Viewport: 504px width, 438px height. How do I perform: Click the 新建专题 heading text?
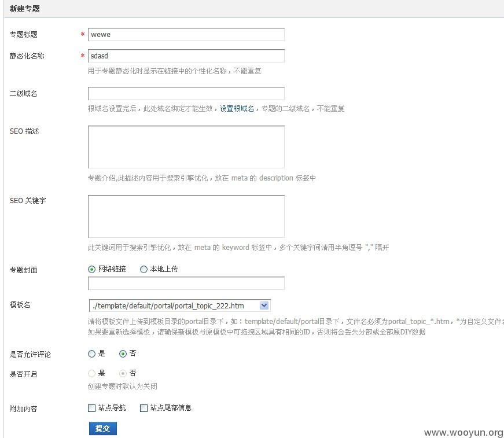click(x=24, y=9)
